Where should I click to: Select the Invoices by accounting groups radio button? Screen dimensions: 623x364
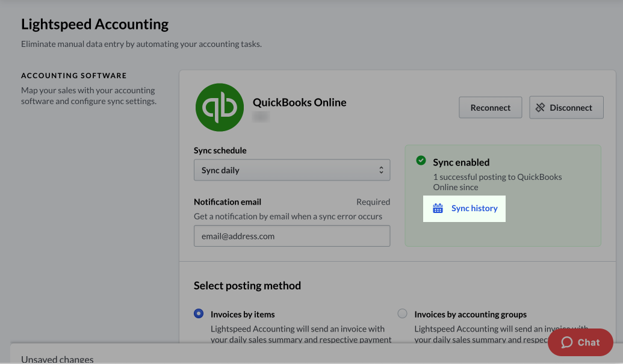click(x=402, y=313)
